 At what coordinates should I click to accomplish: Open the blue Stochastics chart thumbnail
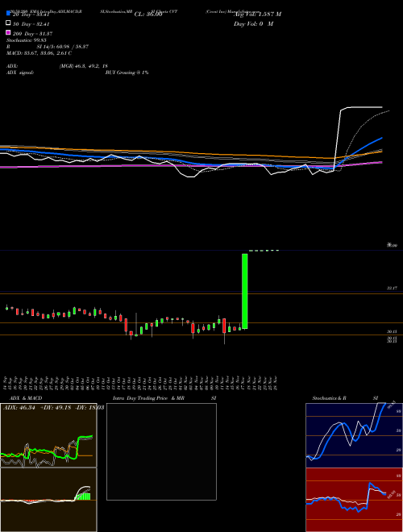(x=354, y=435)
